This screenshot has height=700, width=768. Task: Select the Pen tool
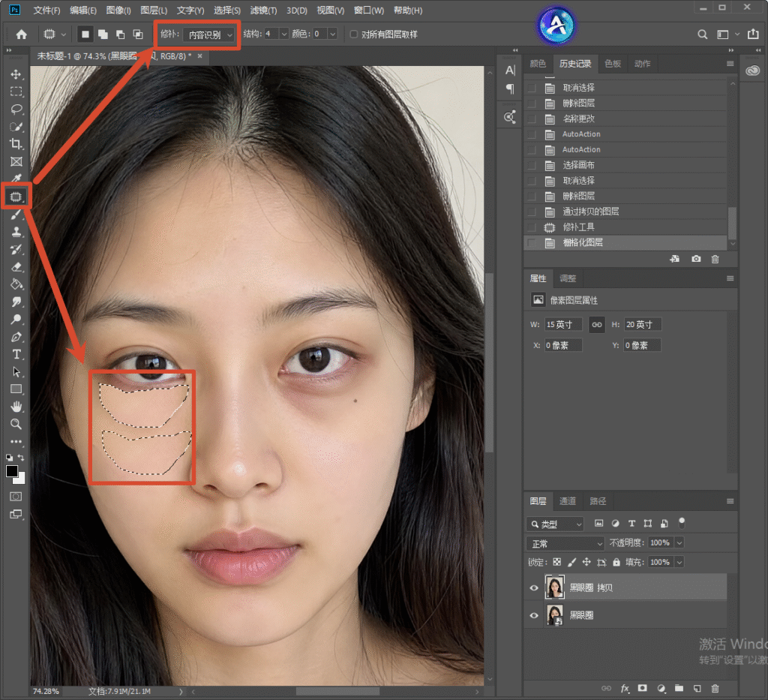tap(16, 337)
